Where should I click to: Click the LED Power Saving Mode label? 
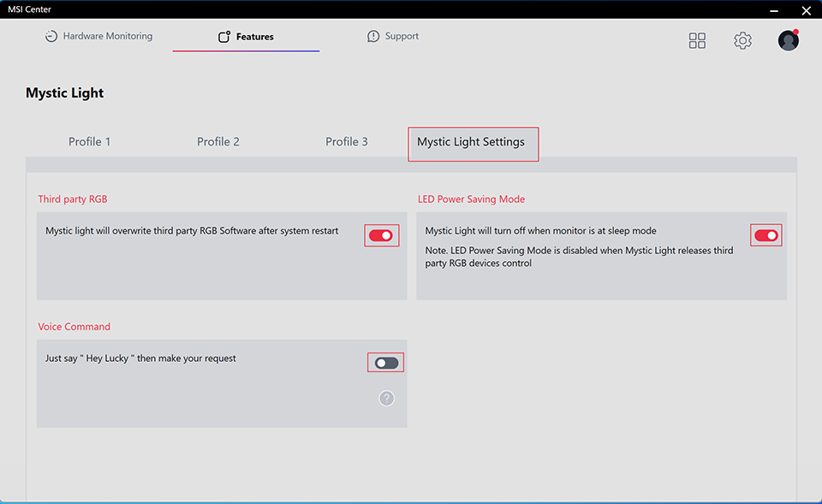[x=471, y=199]
